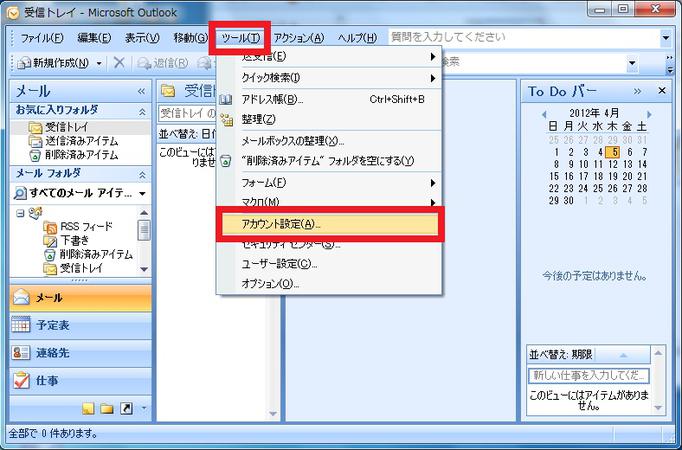
Task: Click the 新規作成(N) button
Action: (53, 63)
